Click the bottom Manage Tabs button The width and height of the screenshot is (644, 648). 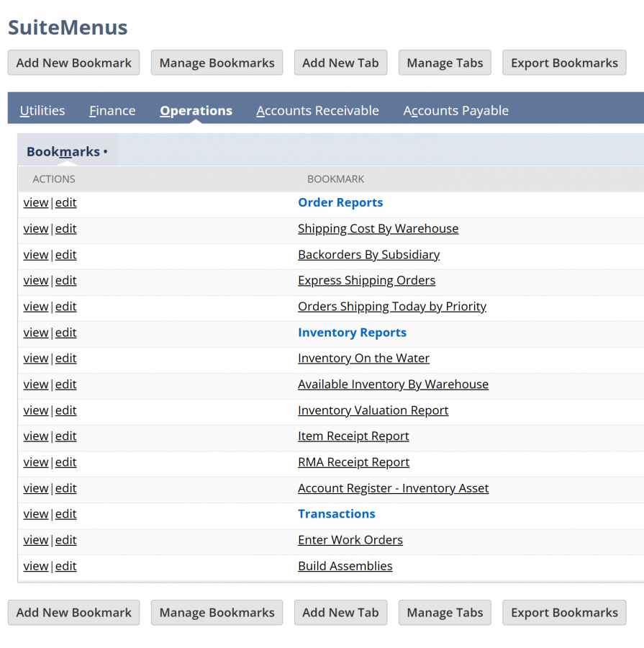click(x=445, y=613)
